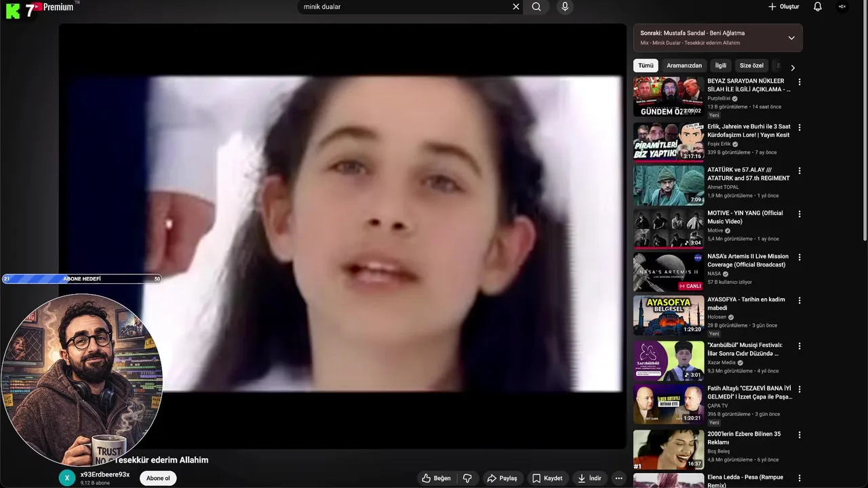Share the video with Paylaş

pos(502,478)
